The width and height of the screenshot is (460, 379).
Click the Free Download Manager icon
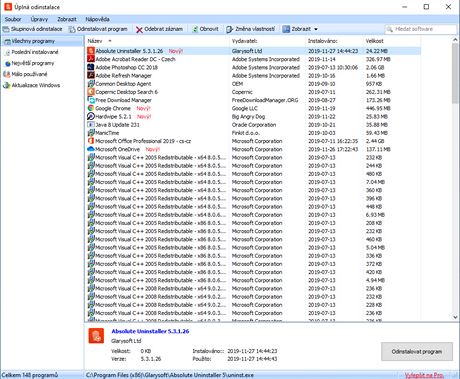91,100
